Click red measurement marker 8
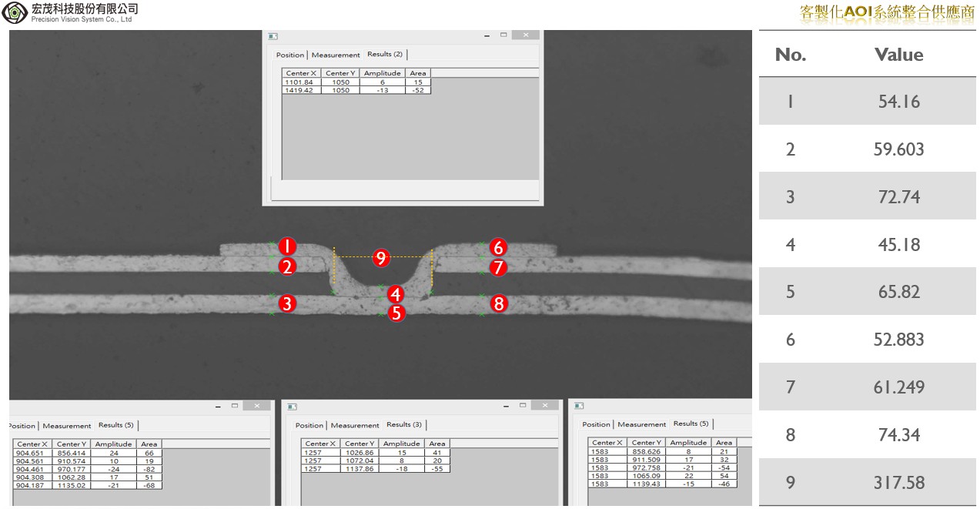Viewport: 980px width, 509px height. coord(499,303)
